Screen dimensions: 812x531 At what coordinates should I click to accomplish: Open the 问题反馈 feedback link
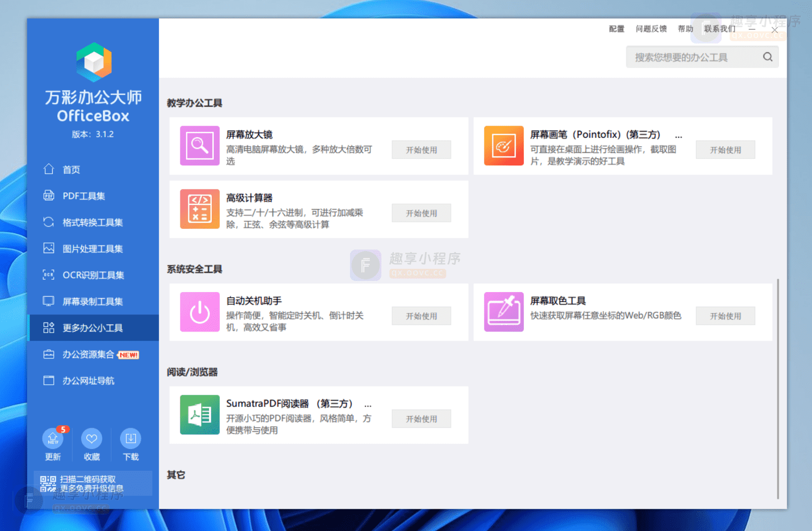click(x=651, y=29)
